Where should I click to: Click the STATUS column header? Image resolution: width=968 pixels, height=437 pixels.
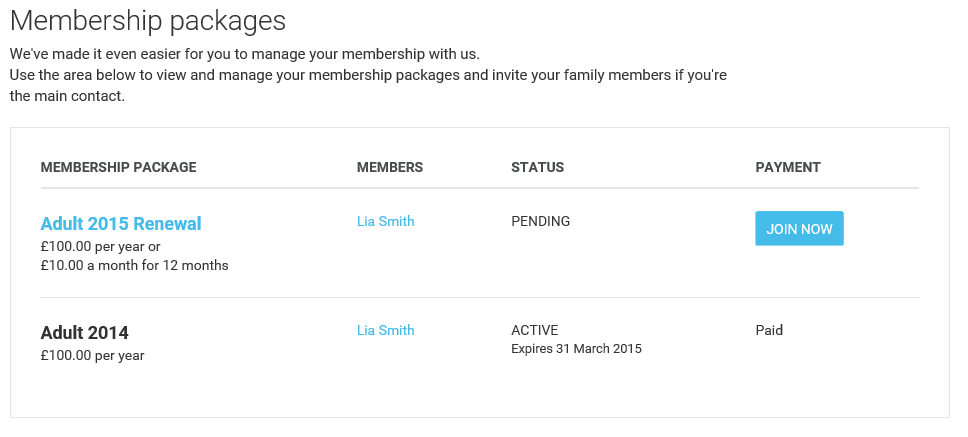click(x=537, y=167)
